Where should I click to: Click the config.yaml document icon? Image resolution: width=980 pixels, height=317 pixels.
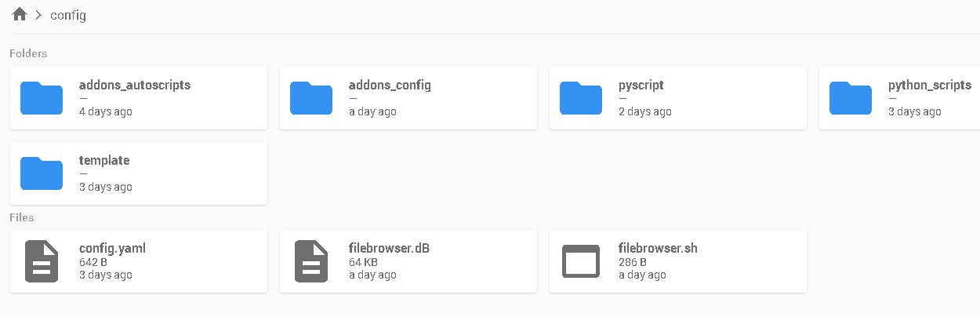[x=42, y=261]
